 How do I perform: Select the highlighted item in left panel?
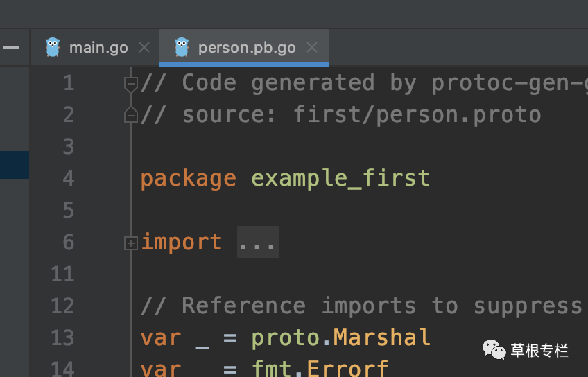click(15, 165)
